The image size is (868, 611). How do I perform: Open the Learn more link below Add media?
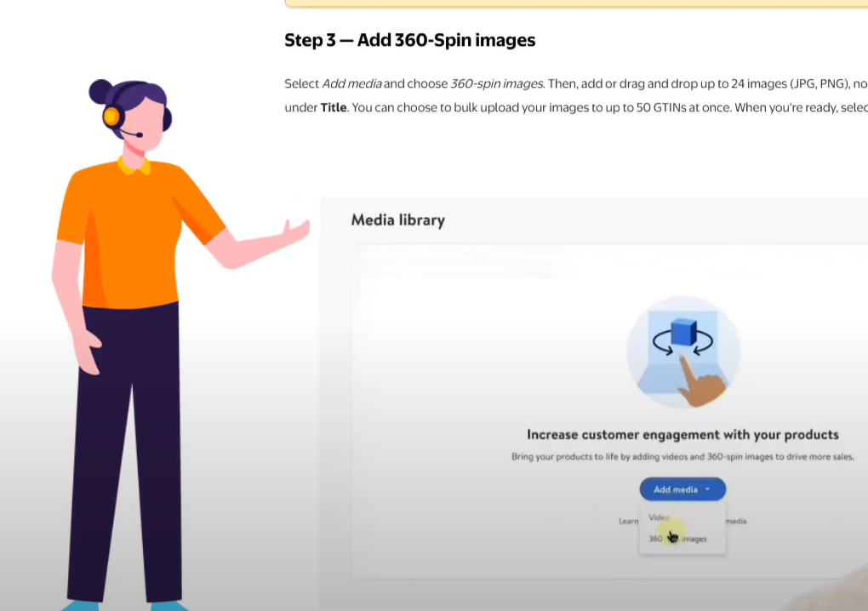click(629, 521)
